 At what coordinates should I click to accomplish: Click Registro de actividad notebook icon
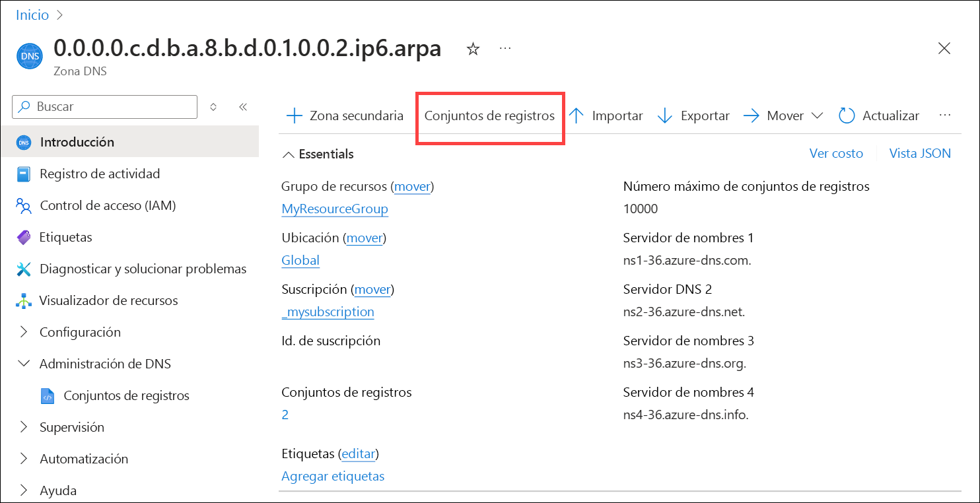tap(24, 174)
